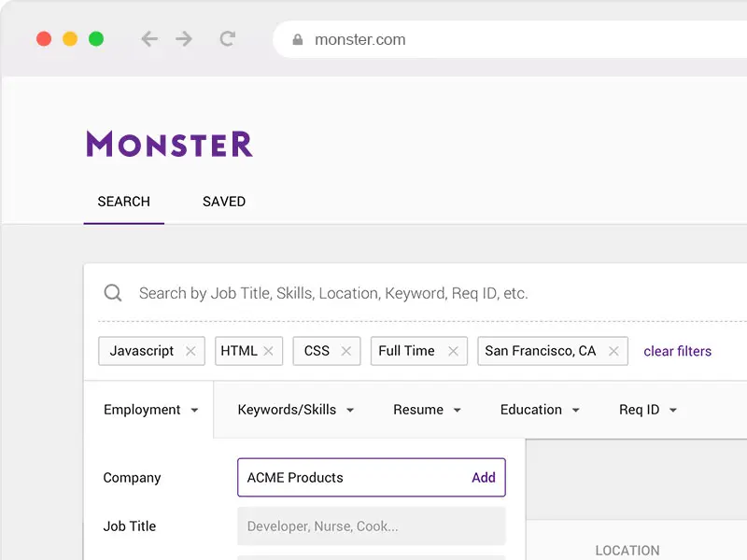Open the Keywords/Skills dropdown
Viewport: 747px width, 560px height.
pos(296,410)
